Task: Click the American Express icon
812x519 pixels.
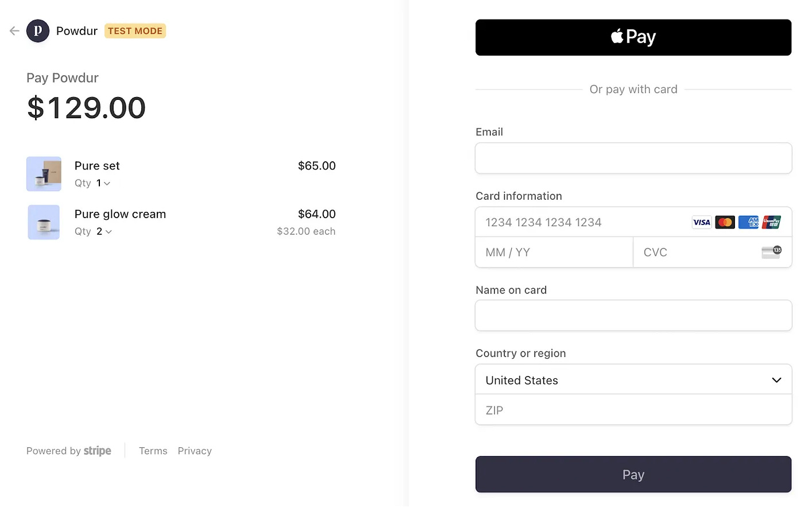Action: pyautogui.click(x=748, y=222)
